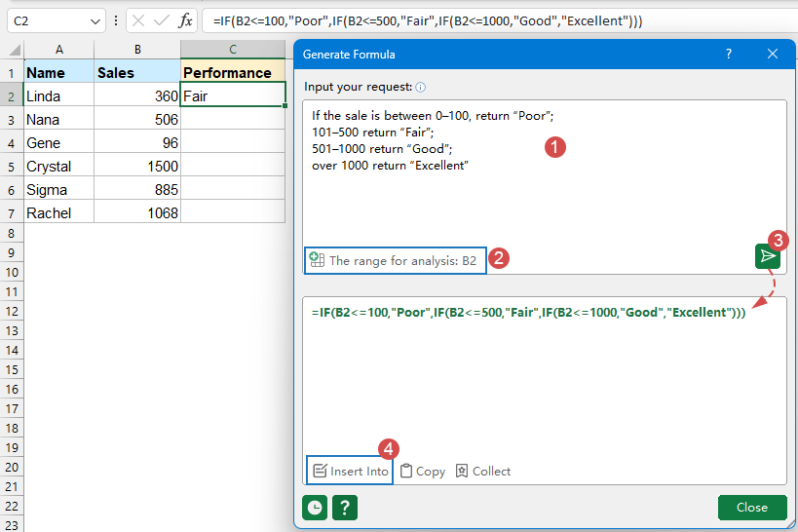Open the history clock icon
The width and height of the screenshot is (798, 532).
point(315,508)
